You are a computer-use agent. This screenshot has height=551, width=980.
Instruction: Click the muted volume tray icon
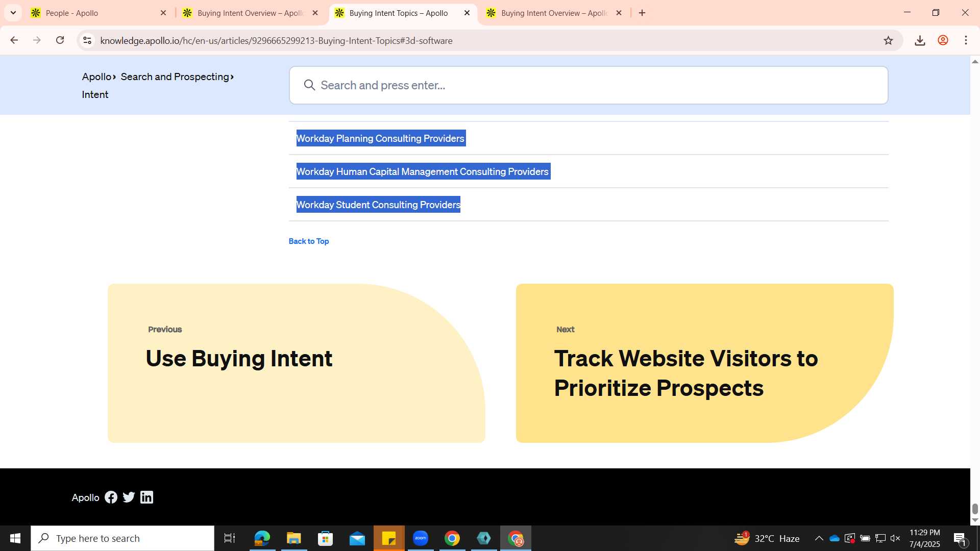pyautogui.click(x=895, y=538)
